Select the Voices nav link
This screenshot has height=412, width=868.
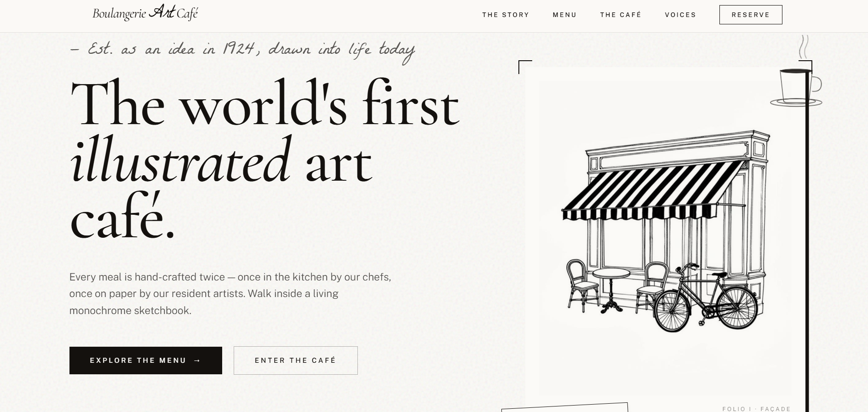(x=680, y=15)
